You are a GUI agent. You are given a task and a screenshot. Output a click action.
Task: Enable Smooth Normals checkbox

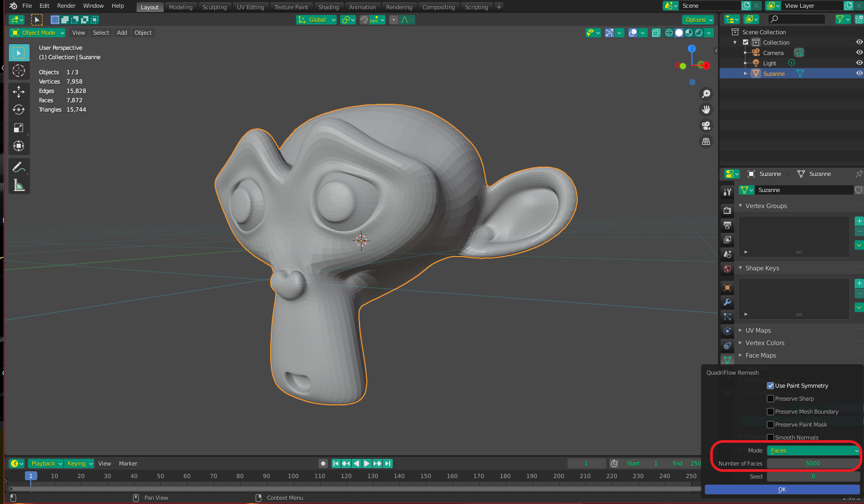[x=770, y=438]
